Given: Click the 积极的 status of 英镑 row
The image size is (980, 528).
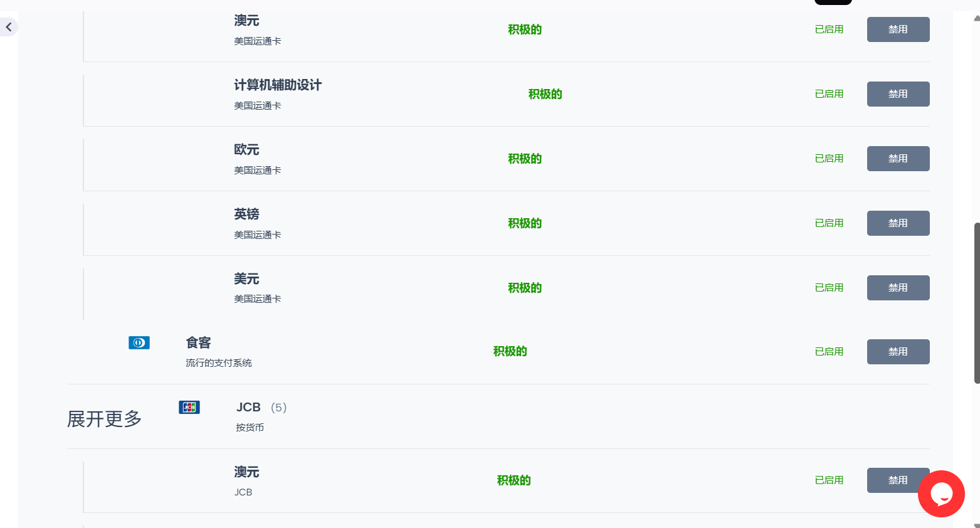Looking at the screenshot, I should (x=525, y=223).
